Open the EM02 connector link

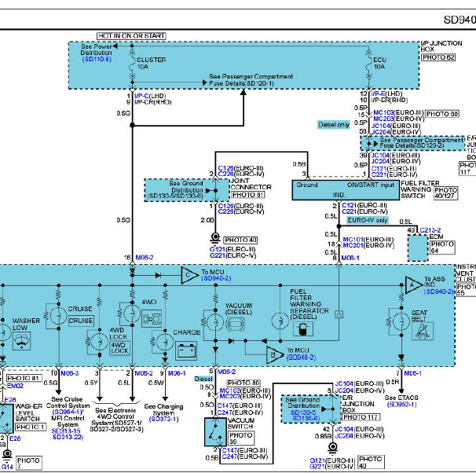[x=15, y=386]
